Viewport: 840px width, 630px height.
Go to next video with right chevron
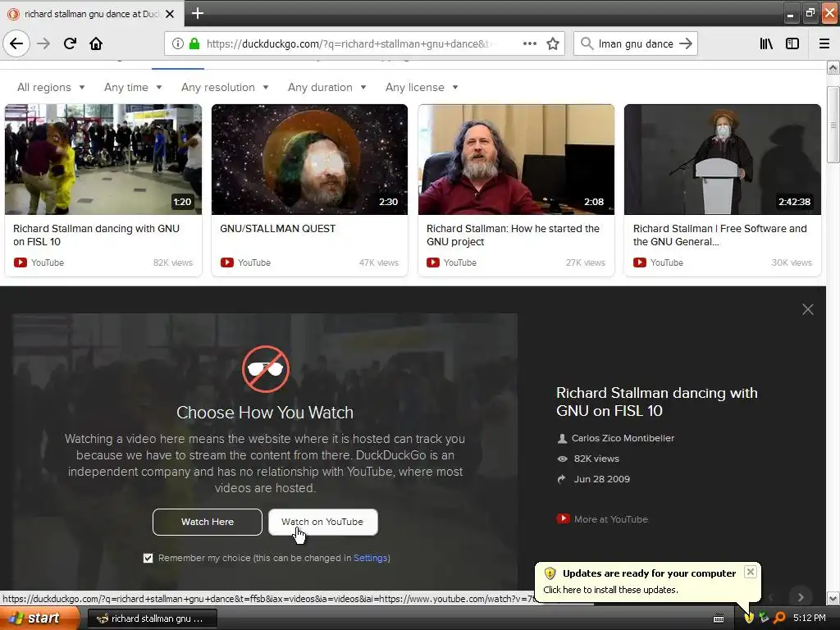801,597
